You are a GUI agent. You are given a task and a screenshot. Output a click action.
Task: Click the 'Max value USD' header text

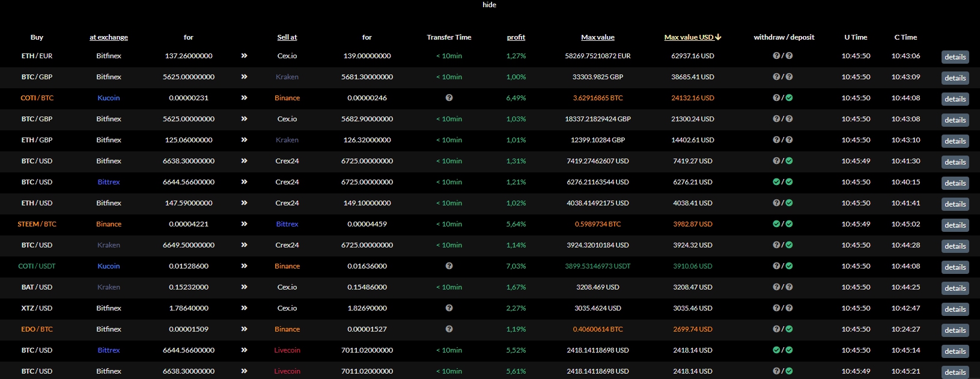tap(689, 37)
